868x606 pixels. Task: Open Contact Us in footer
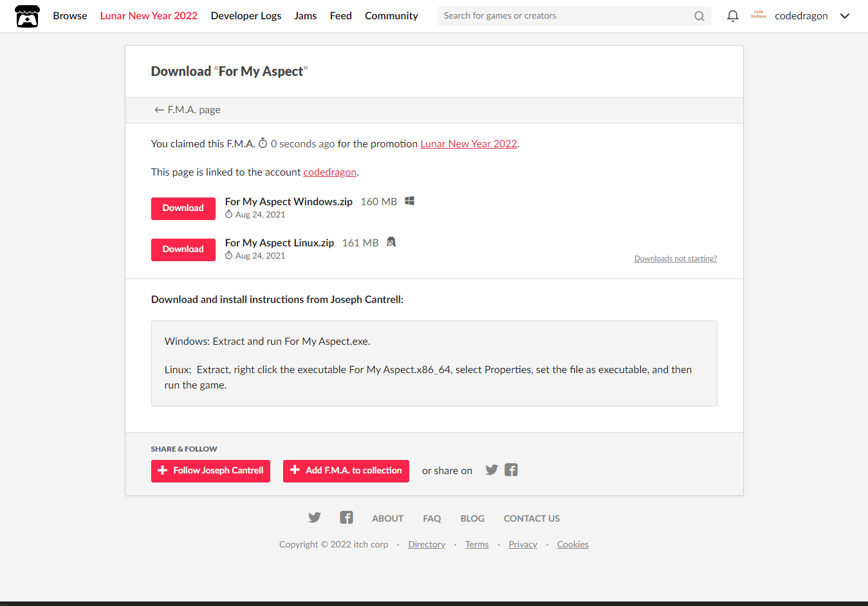pos(531,519)
